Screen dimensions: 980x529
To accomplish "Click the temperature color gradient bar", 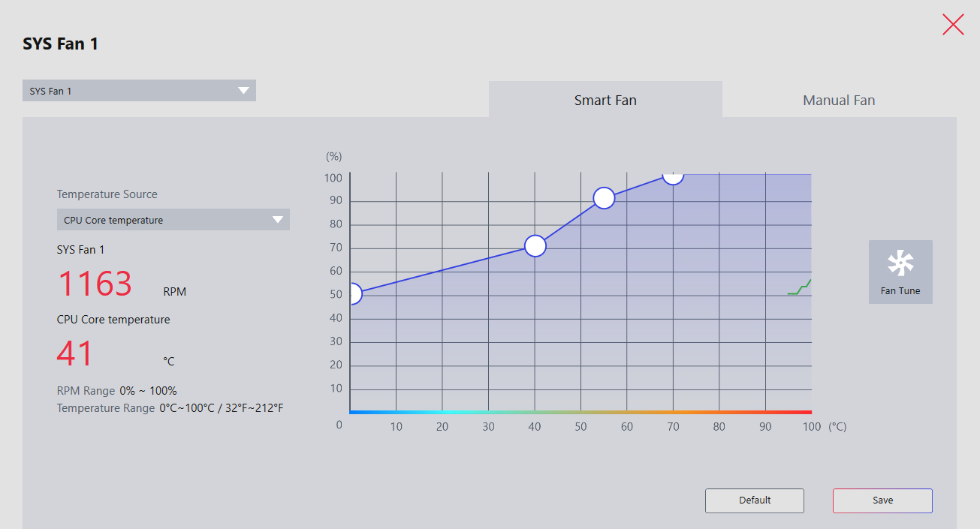I will [580, 412].
